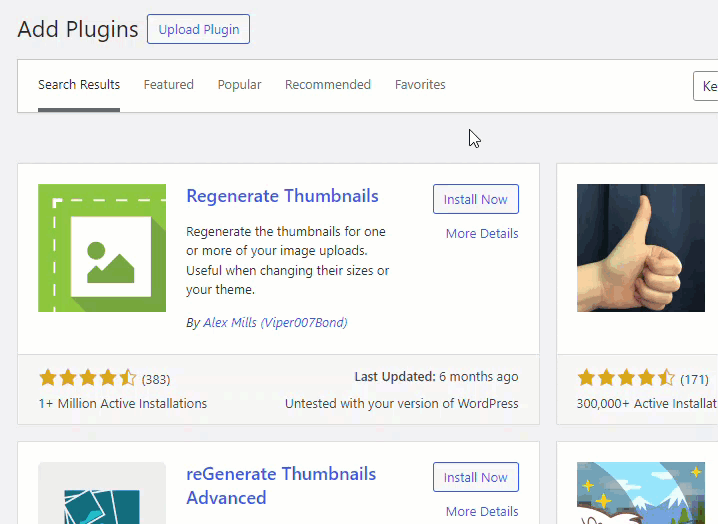
Task: Click the thumbs-up plugin thumbnail image
Action: (x=641, y=248)
